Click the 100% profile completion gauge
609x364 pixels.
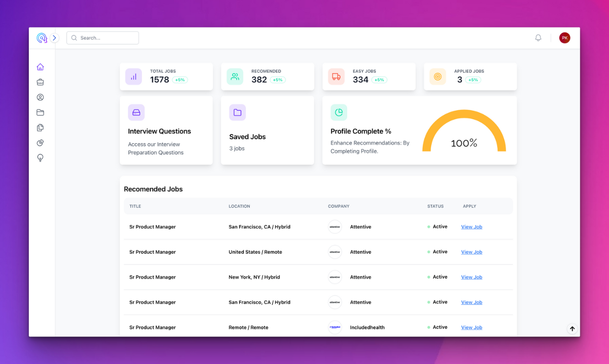464,139
